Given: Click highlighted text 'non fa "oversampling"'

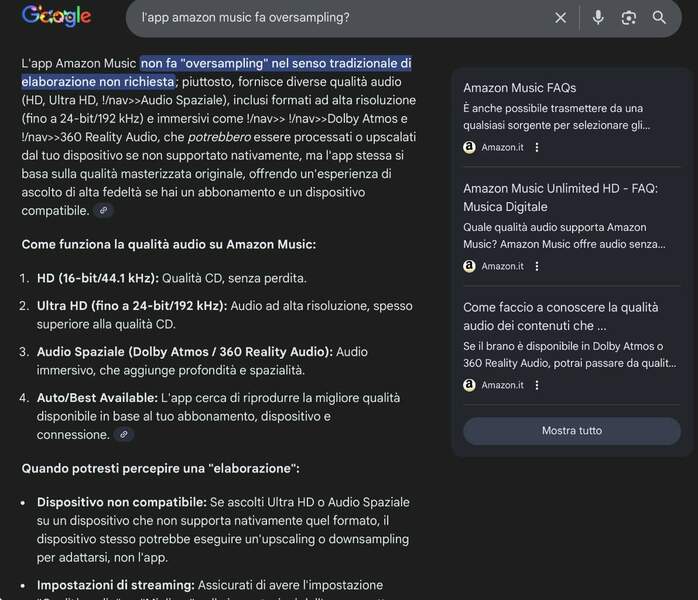Looking at the screenshot, I should (x=203, y=63).
